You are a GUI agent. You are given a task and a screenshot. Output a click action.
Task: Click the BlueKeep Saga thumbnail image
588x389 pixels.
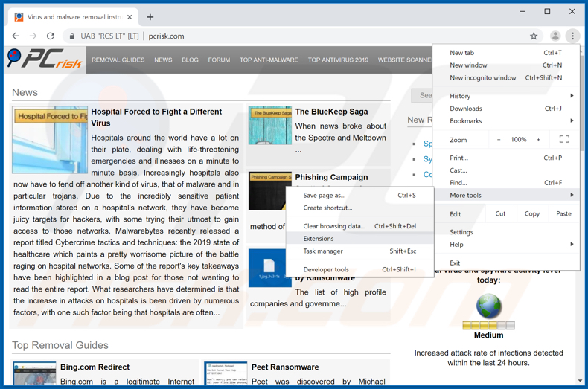coord(270,125)
